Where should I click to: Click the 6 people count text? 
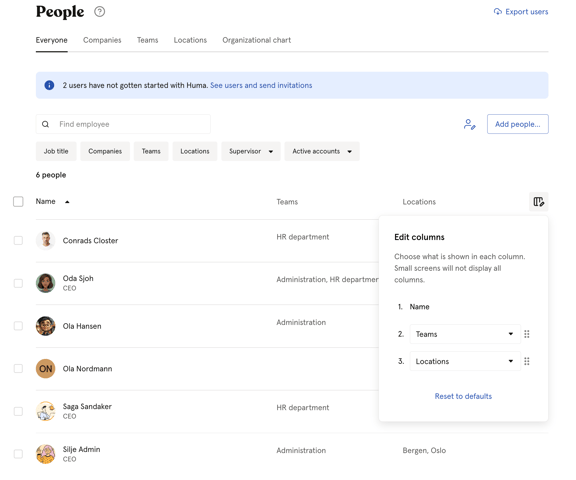click(x=51, y=175)
